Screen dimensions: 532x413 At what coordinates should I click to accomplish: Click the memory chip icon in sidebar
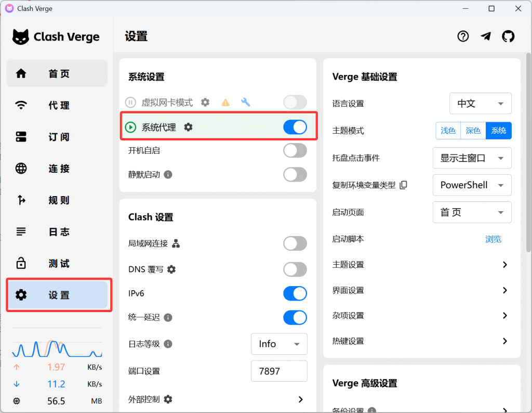coord(16,401)
